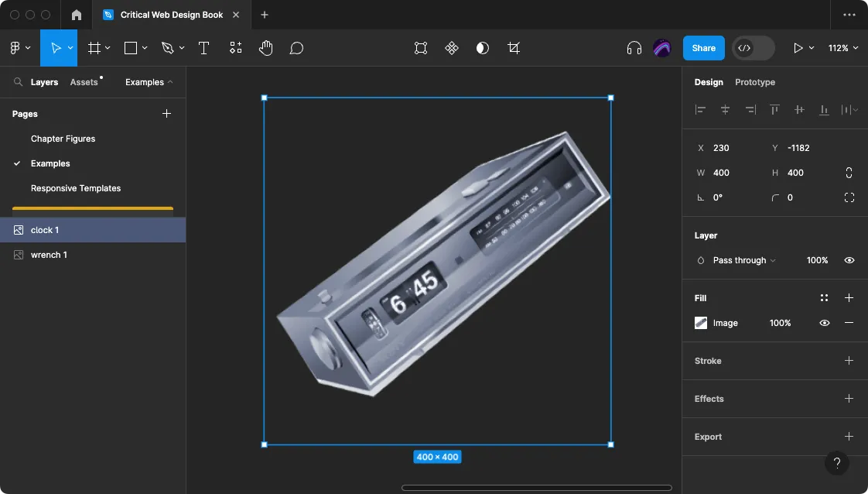The width and height of the screenshot is (868, 494).
Task: Collapse the Examples section in the sidebar
Action: [x=148, y=81]
